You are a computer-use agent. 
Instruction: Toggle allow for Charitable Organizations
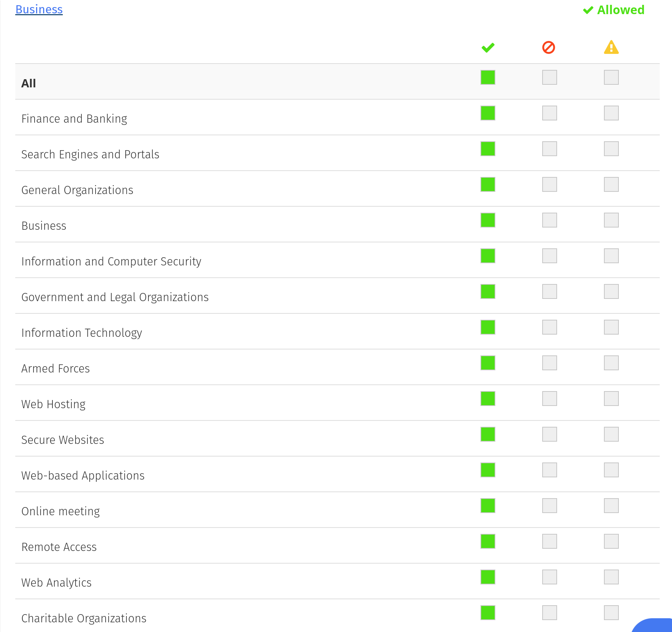click(x=488, y=613)
